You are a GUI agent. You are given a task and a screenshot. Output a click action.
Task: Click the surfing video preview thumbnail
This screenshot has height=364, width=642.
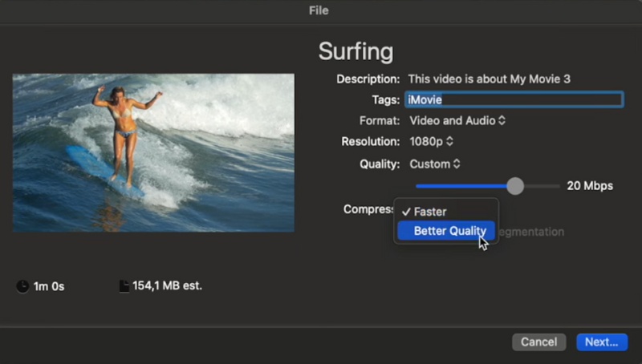tap(153, 152)
